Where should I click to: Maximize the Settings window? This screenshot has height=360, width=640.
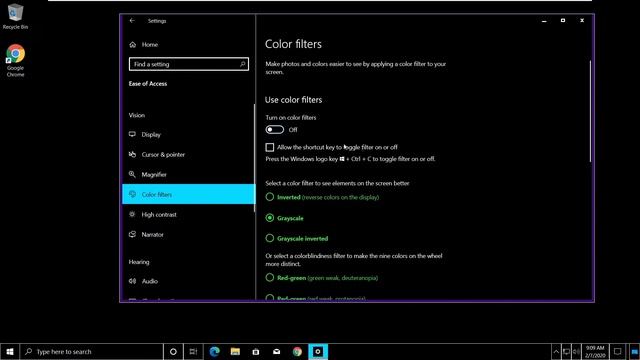[563, 20]
